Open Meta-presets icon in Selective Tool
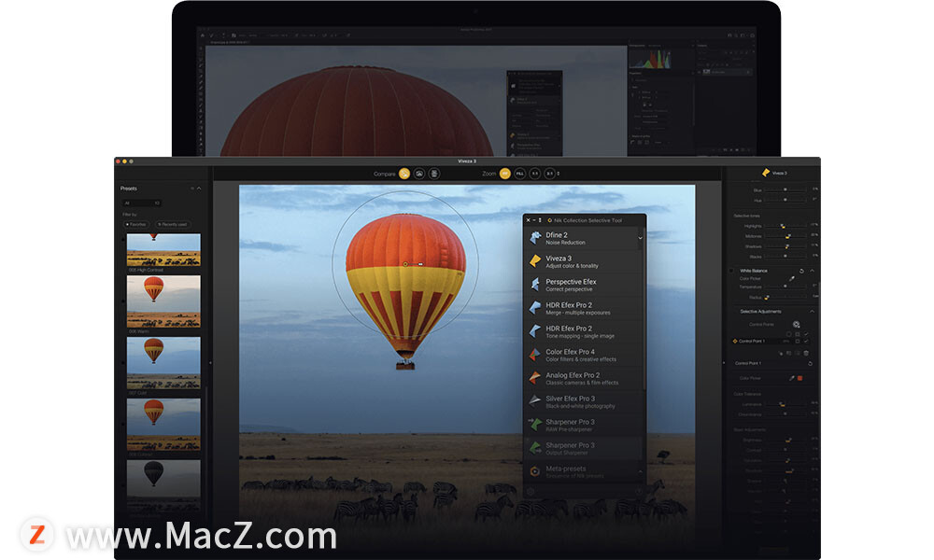This screenshot has height=560, width=934. pyautogui.click(x=535, y=471)
